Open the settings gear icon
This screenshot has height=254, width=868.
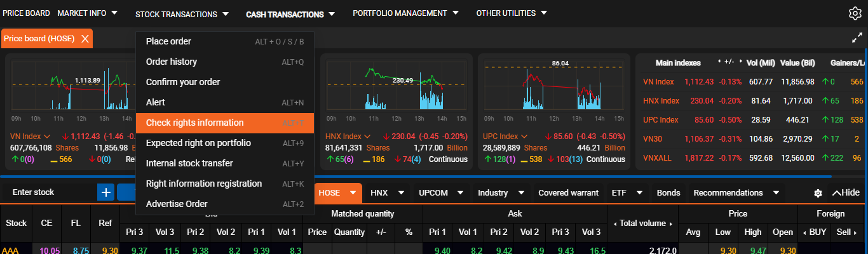click(x=855, y=13)
